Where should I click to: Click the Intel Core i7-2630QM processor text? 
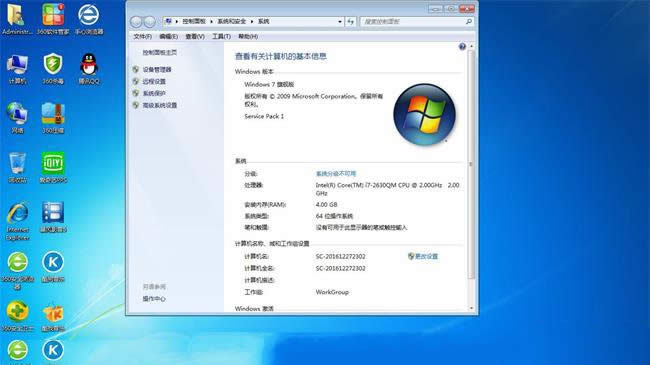[387, 189]
